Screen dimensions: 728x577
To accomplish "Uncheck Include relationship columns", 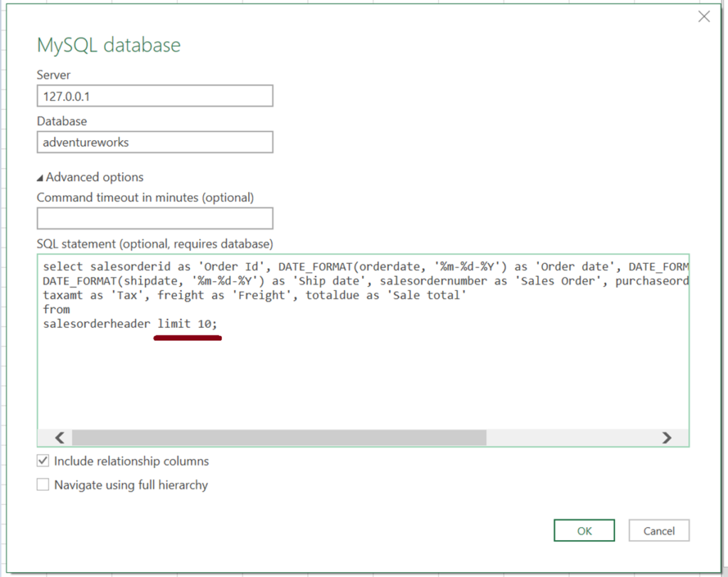I will (43, 461).
